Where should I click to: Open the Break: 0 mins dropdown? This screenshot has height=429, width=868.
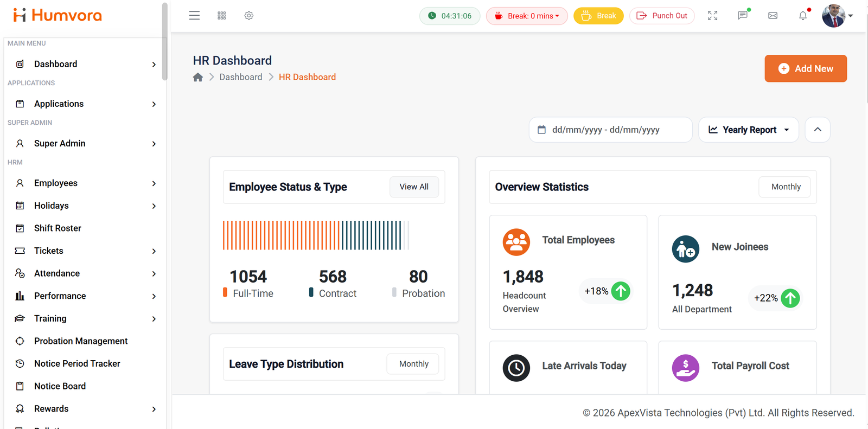coord(527,16)
